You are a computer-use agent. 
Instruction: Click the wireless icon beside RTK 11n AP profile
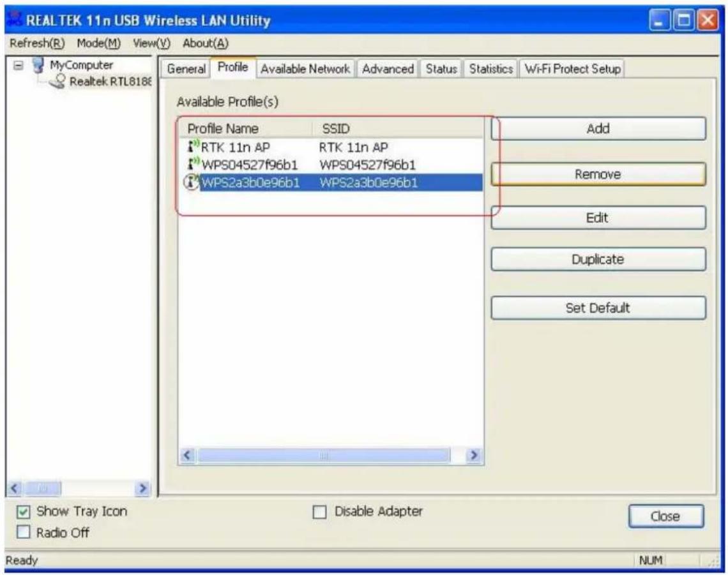(x=193, y=146)
